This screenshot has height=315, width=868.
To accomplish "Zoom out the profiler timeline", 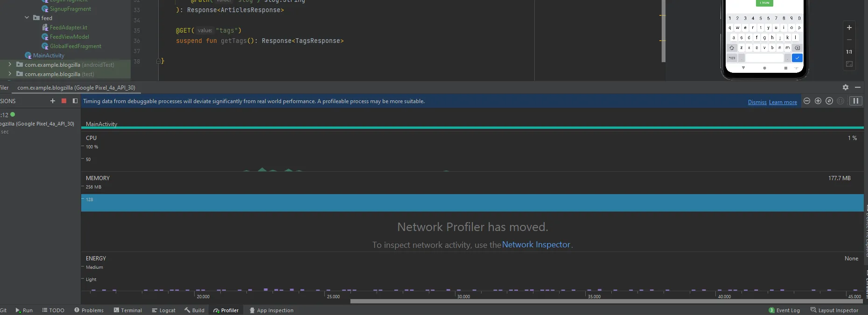I will coord(807,101).
